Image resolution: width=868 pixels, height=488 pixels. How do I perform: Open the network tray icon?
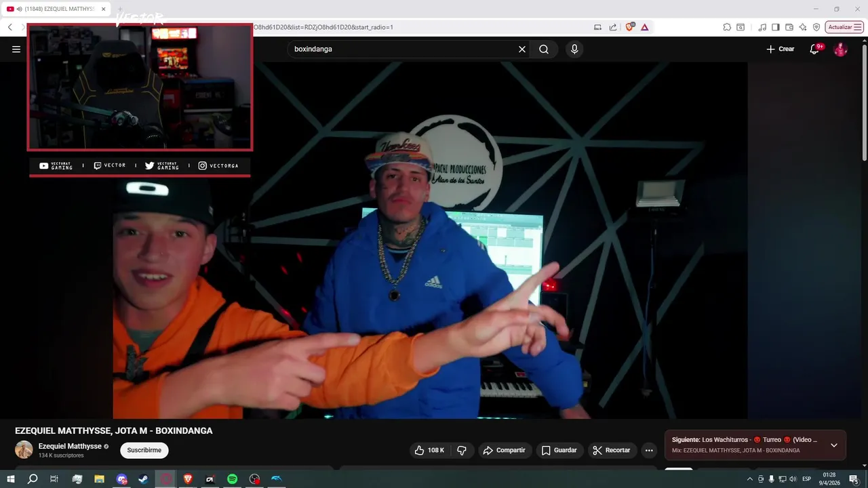pos(782,479)
